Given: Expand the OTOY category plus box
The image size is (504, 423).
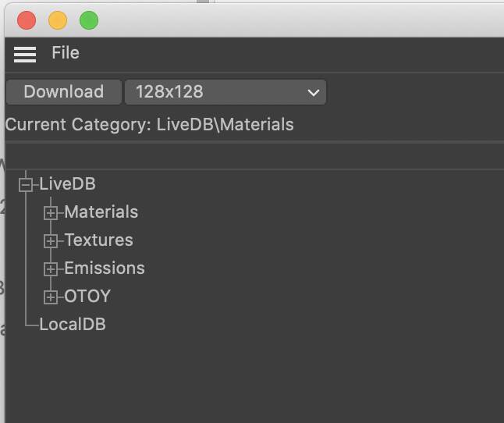Looking at the screenshot, I should pos(51,297).
